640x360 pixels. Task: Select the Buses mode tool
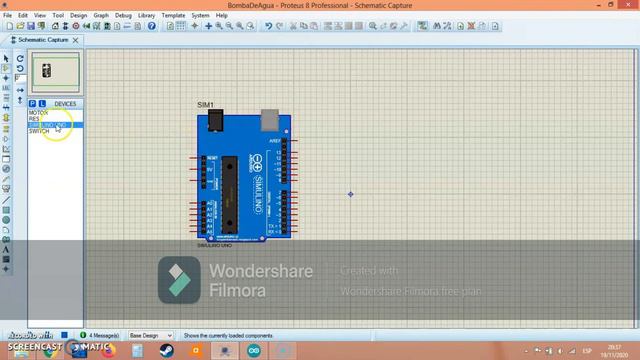click(6, 108)
